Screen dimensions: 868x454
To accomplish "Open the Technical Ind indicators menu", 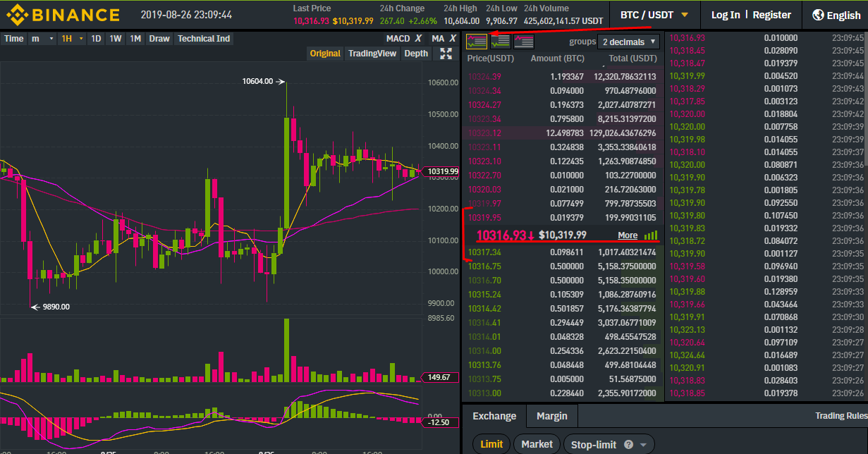I will pyautogui.click(x=204, y=39).
